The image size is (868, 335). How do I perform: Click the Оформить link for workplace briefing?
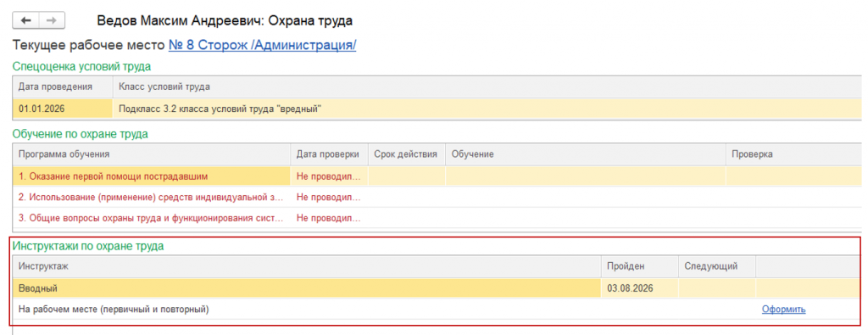pyautogui.click(x=783, y=310)
